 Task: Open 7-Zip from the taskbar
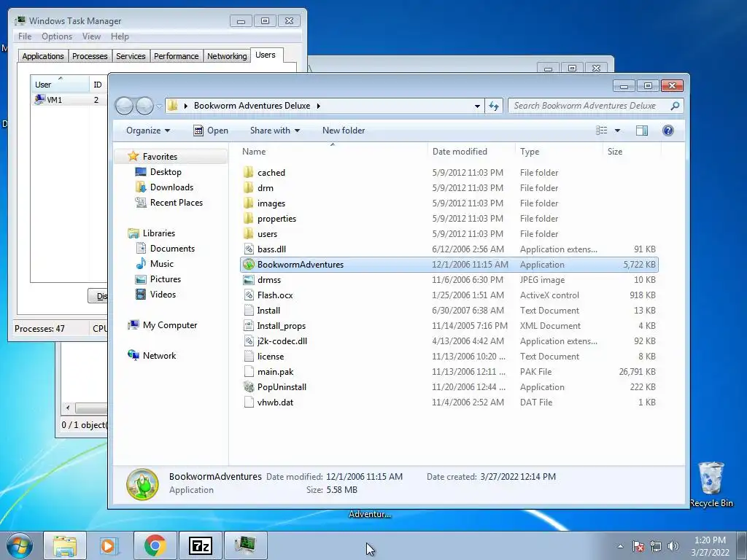tap(200, 545)
